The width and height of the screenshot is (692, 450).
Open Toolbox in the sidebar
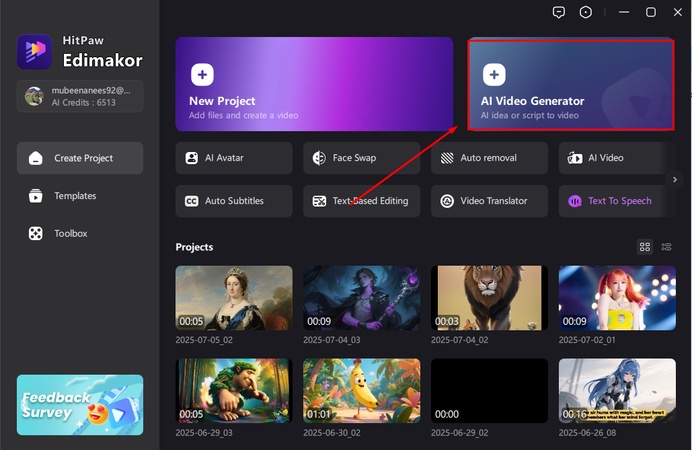80,233
